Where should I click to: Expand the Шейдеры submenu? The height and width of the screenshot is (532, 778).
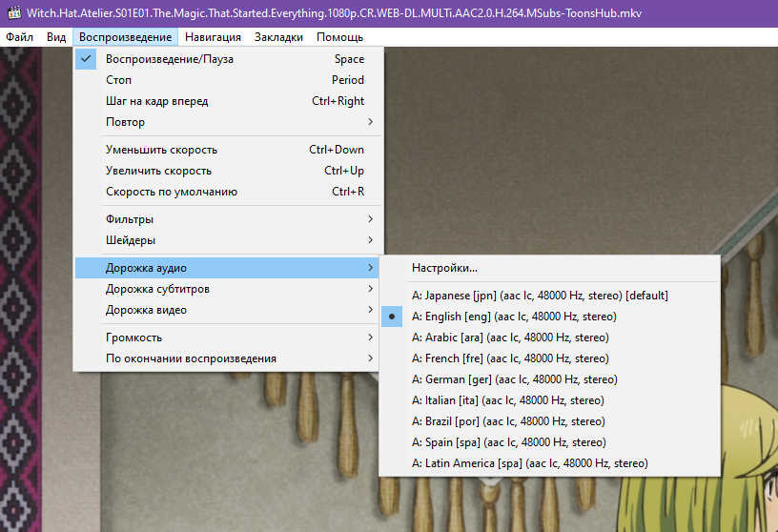(228, 239)
